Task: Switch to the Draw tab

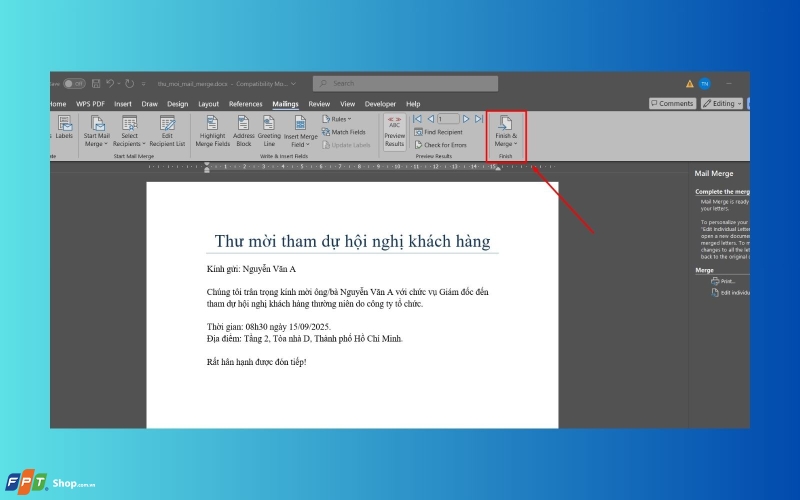Action: 149,104
